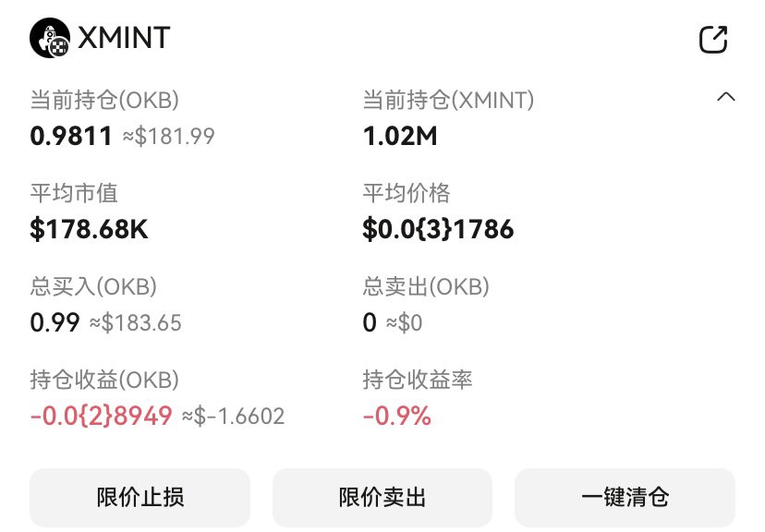Tap the red 持仓收益 value -0.0{2}8949
The height and width of the screenshot is (532, 765).
tap(101, 416)
